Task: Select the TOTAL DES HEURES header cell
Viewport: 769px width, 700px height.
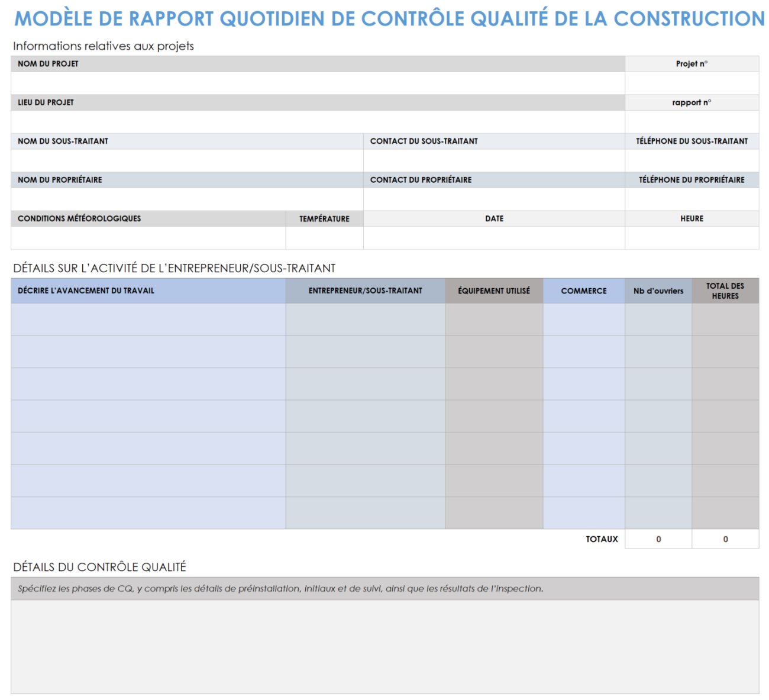Action: point(725,291)
